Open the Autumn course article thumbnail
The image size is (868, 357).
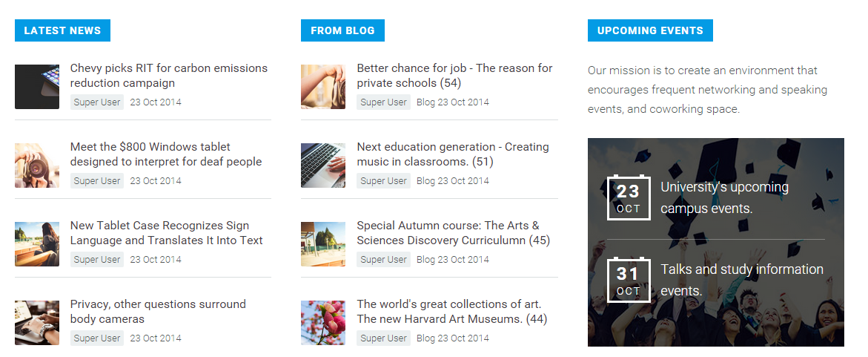[x=323, y=244]
